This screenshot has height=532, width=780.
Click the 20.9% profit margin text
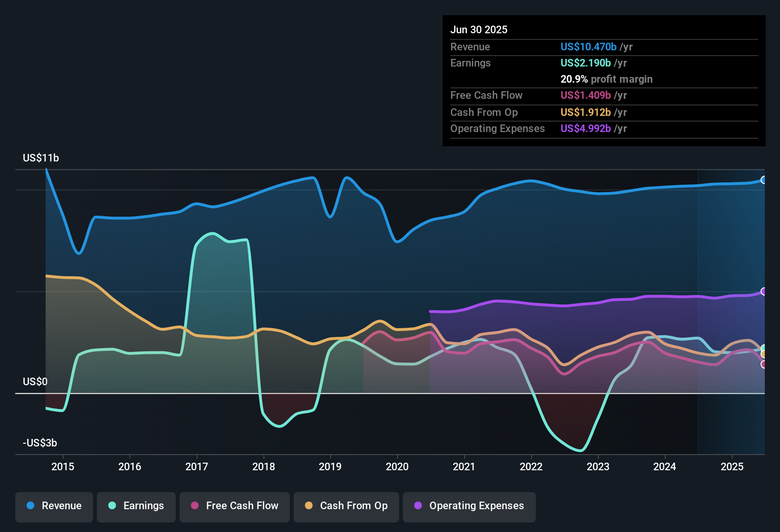[607, 79]
